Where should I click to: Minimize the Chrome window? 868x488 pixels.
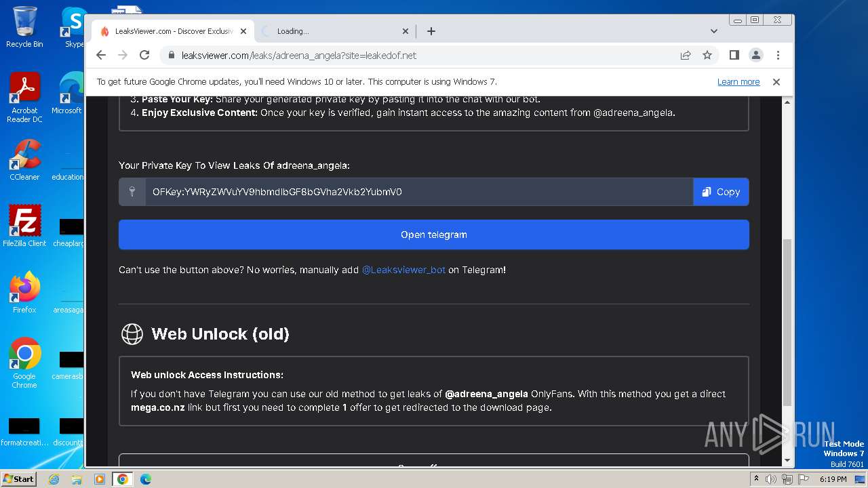pyautogui.click(x=738, y=20)
